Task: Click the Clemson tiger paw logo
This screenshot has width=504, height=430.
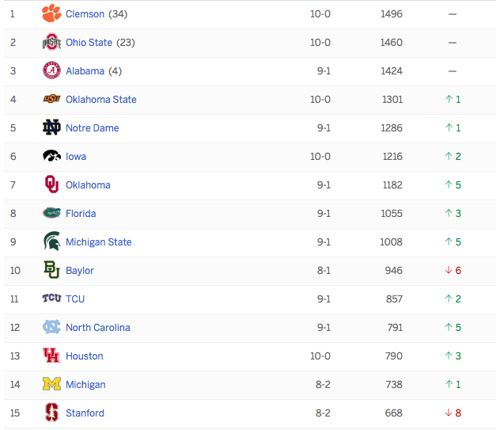Action: (51, 13)
